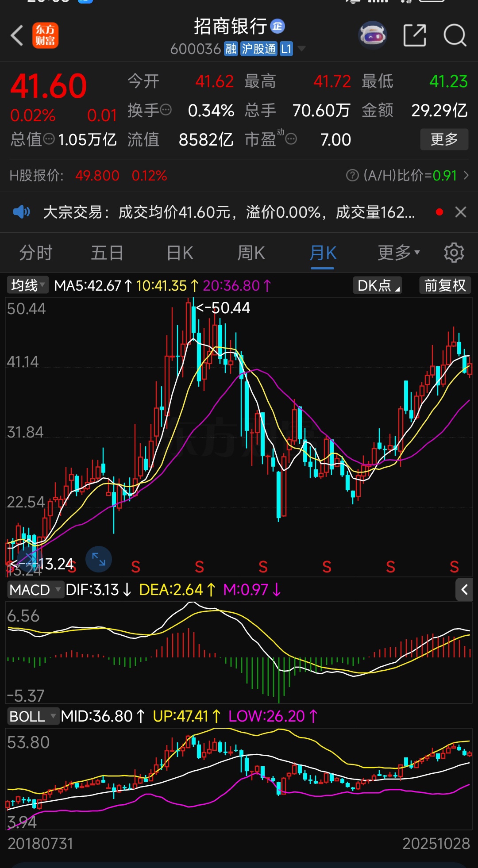Tap the BOLL UP:47.41 value
Viewport: 478px width, 868px height.
[x=187, y=716]
